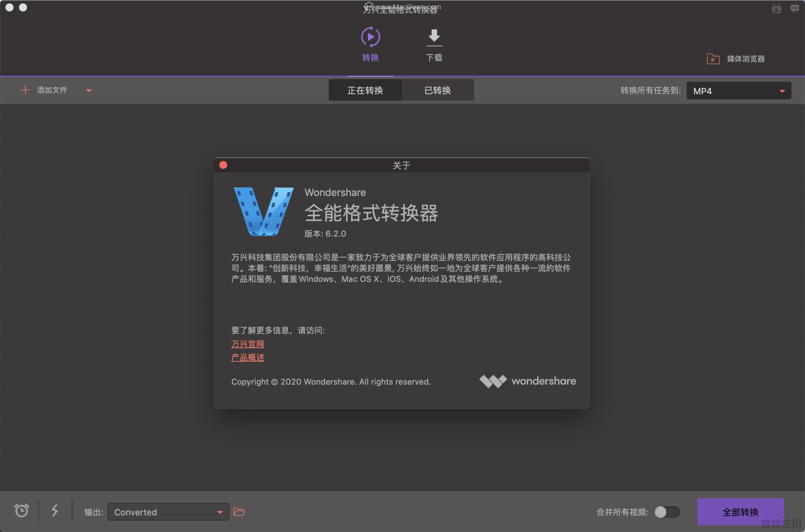
Task: Open the Media Browser (媒体浏览器)
Action: click(735, 59)
